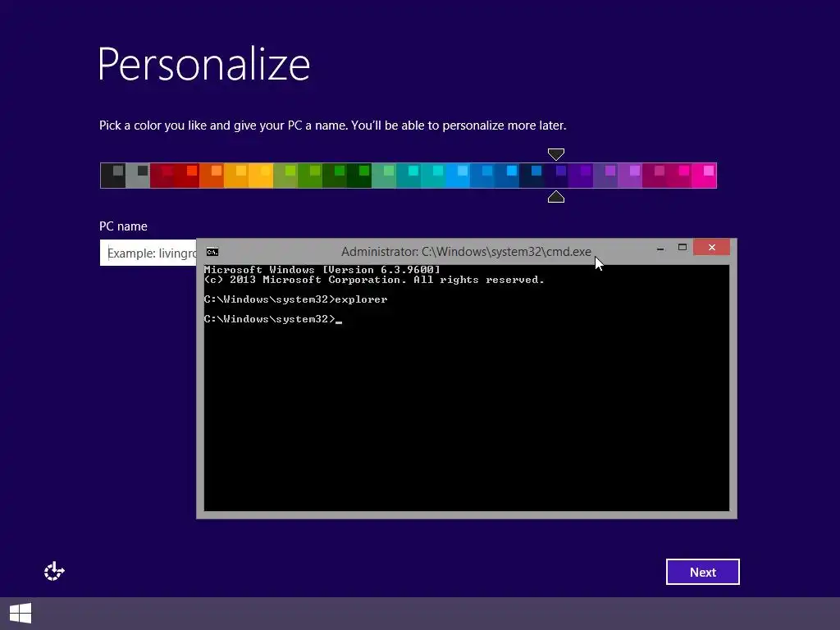Choose the orange-red swatch beside amber
Screen dimensions: 840x630
pyautogui.click(x=212, y=176)
